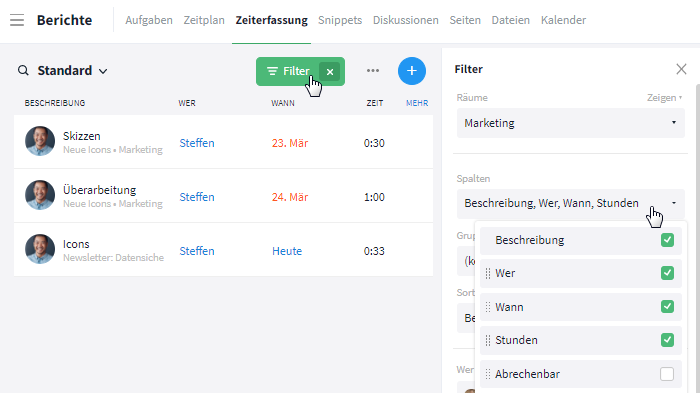700x393 pixels.
Task: Uncheck the Stunden column checkbox
Action: click(667, 340)
